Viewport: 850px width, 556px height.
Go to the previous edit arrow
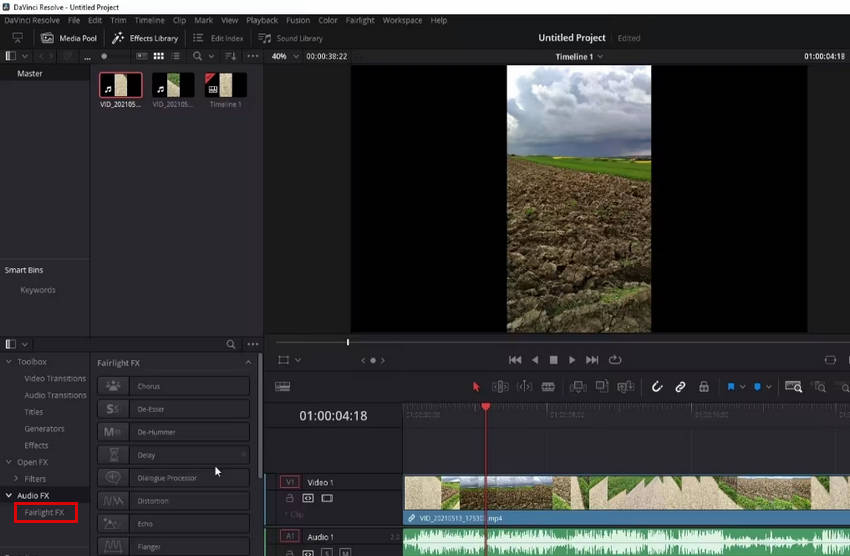pyautogui.click(x=363, y=360)
